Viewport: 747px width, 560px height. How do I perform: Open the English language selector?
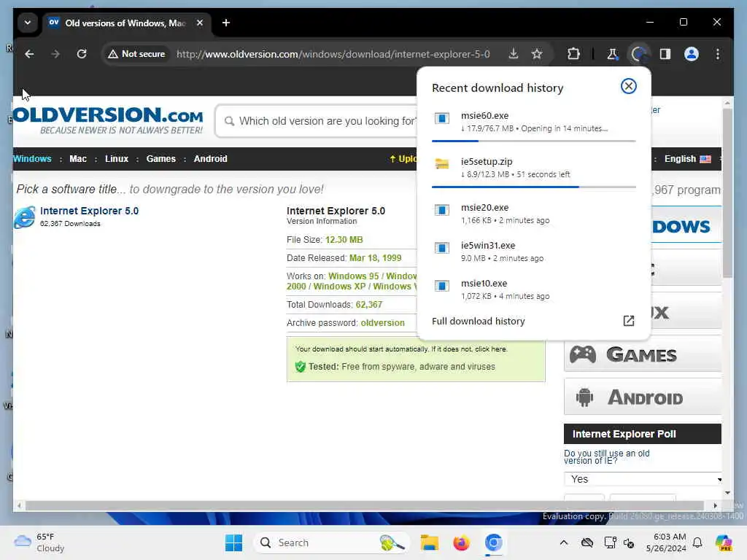point(687,158)
